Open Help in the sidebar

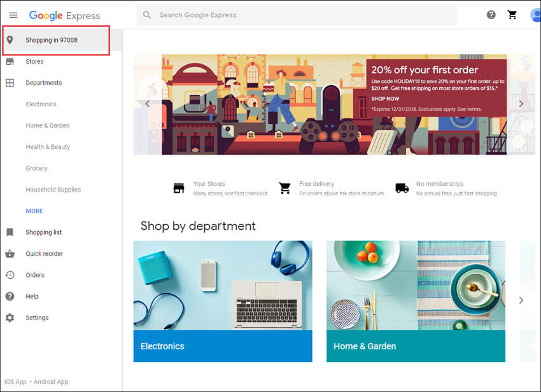(x=32, y=297)
